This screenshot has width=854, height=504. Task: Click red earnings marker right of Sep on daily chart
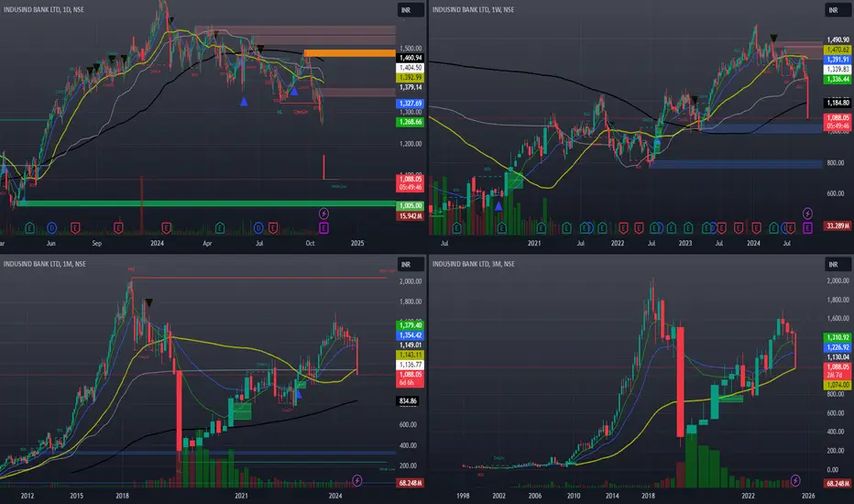point(118,228)
